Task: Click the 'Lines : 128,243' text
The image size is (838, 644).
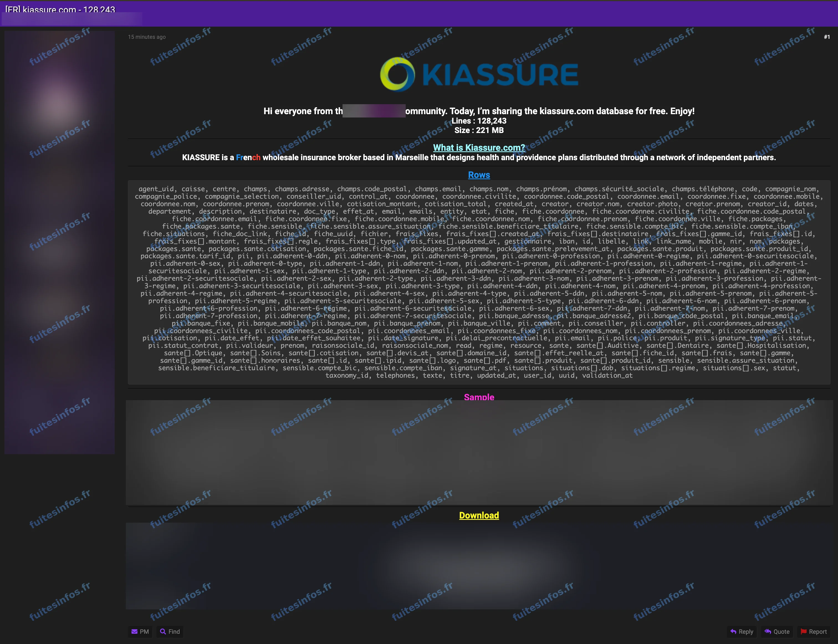Action: [479, 121]
